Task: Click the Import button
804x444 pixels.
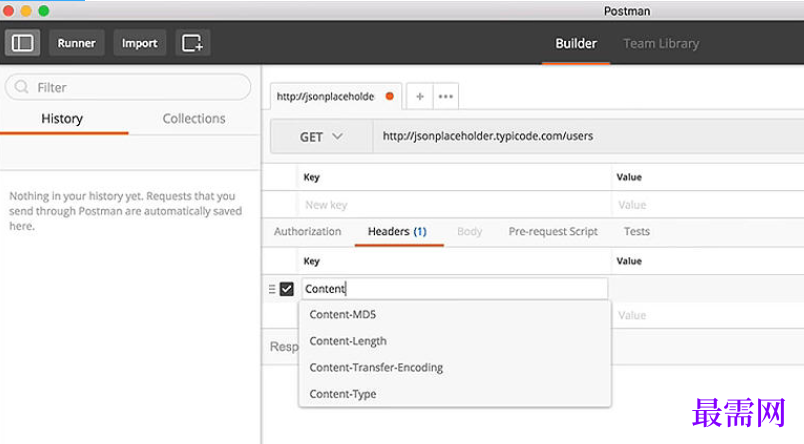Action: (x=139, y=43)
